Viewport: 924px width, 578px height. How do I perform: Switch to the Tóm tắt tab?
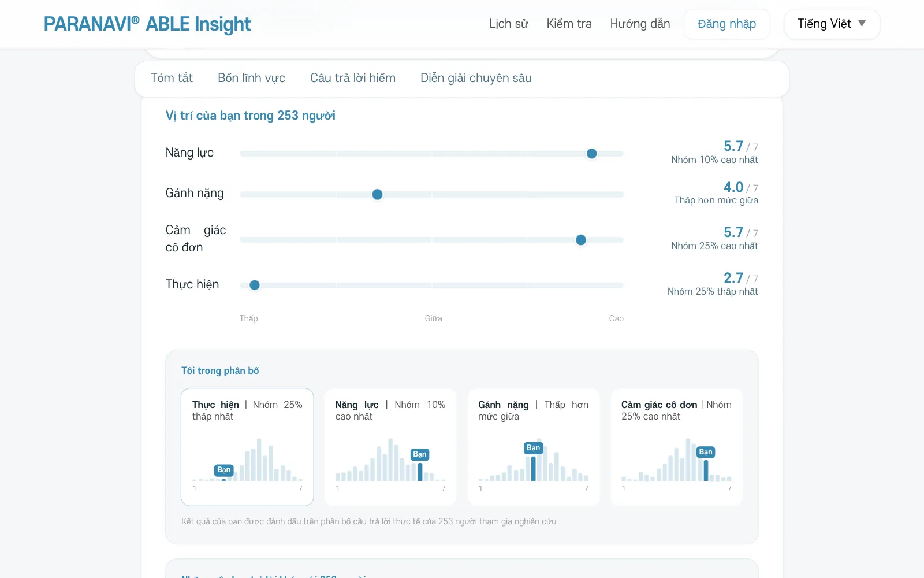[x=172, y=78]
